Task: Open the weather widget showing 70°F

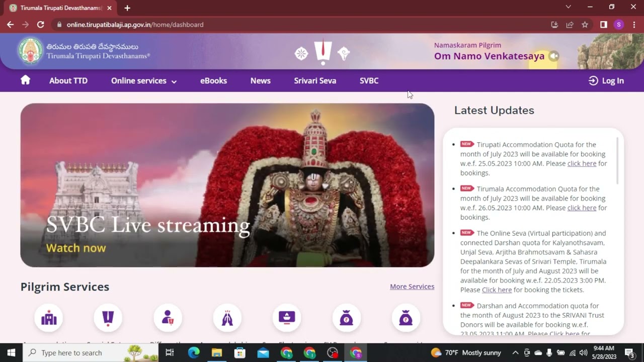Action: coord(466,353)
